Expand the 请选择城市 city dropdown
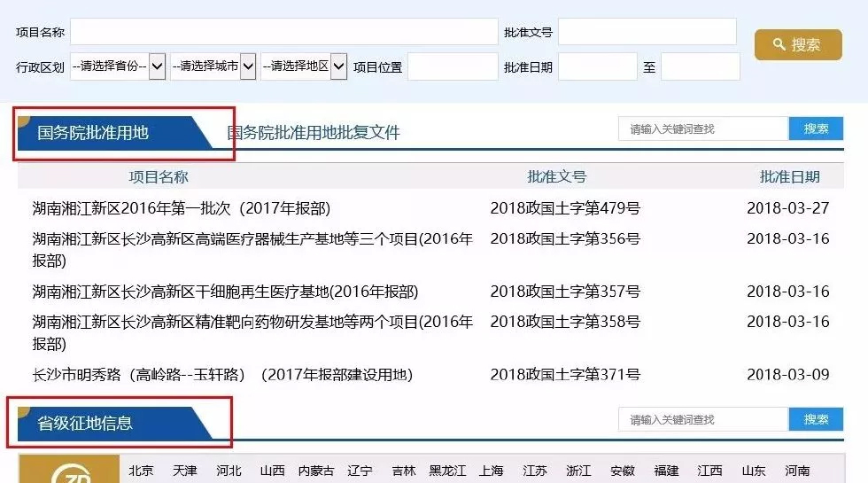This screenshot has width=868, height=483. 213,66
